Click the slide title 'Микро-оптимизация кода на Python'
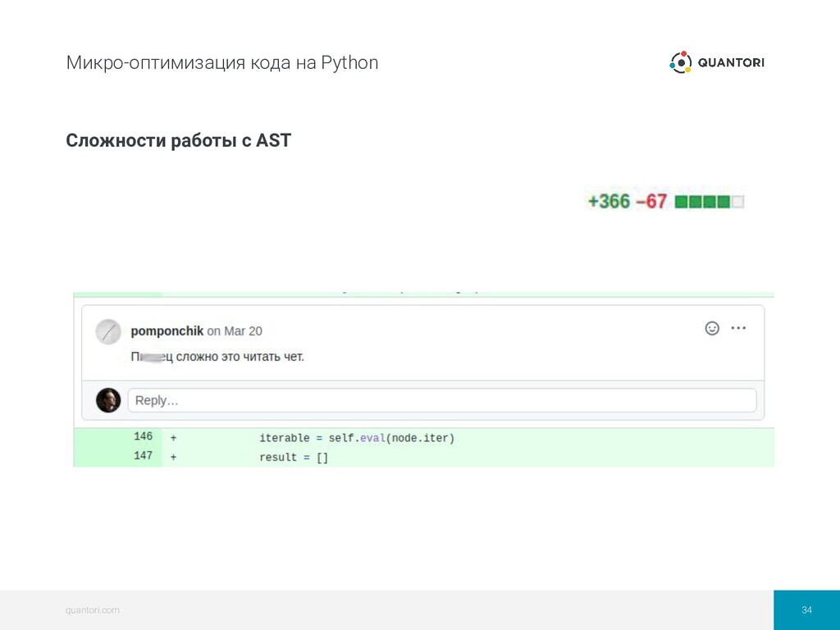Image resolution: width=840 pixels, height=630 pixels. 222,62
